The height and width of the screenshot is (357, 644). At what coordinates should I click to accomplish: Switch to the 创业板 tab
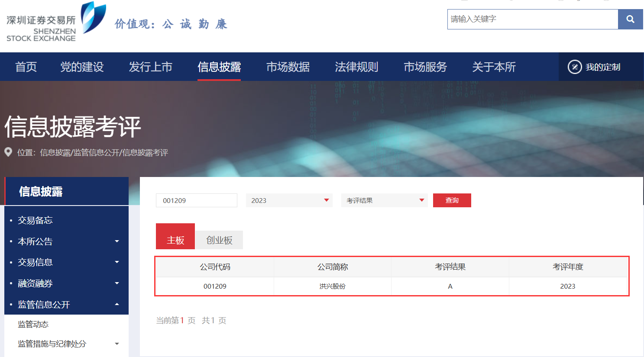219,240
